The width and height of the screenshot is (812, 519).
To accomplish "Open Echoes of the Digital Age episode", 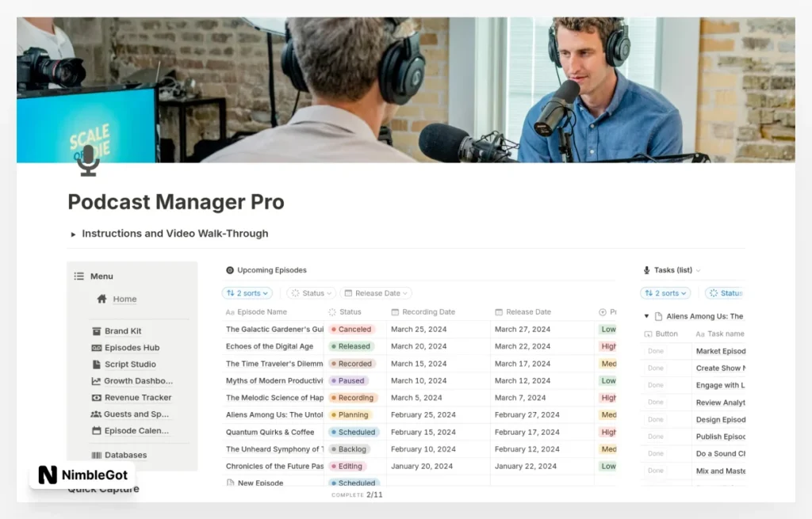I will [x=270, y=346].
